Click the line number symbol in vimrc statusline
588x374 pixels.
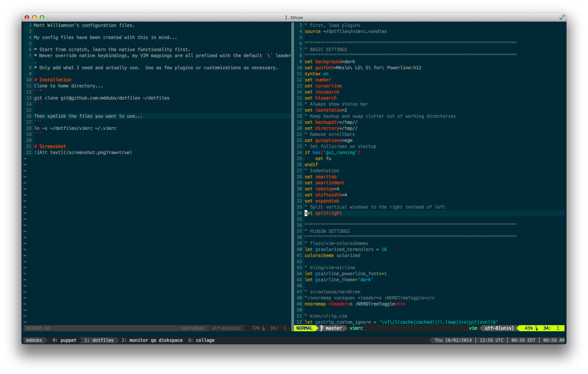[537, 328]
